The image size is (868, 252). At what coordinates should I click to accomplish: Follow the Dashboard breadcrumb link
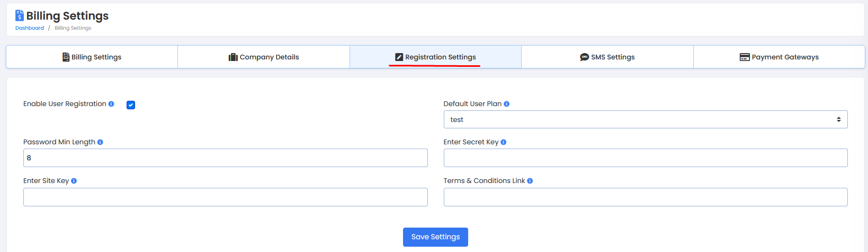click(30, 28)
